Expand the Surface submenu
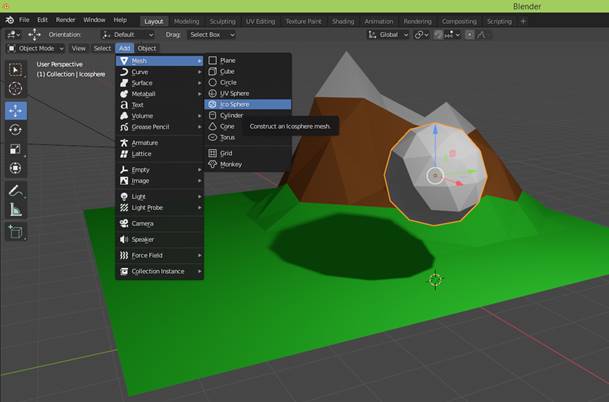The image size is (609, 402). (160, 83)
